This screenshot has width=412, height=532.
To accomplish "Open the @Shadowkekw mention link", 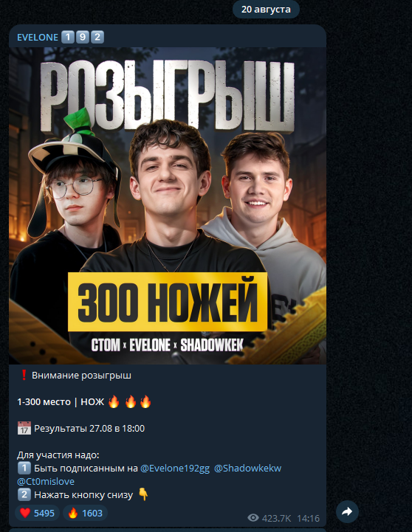I will (x=248, y=469).
